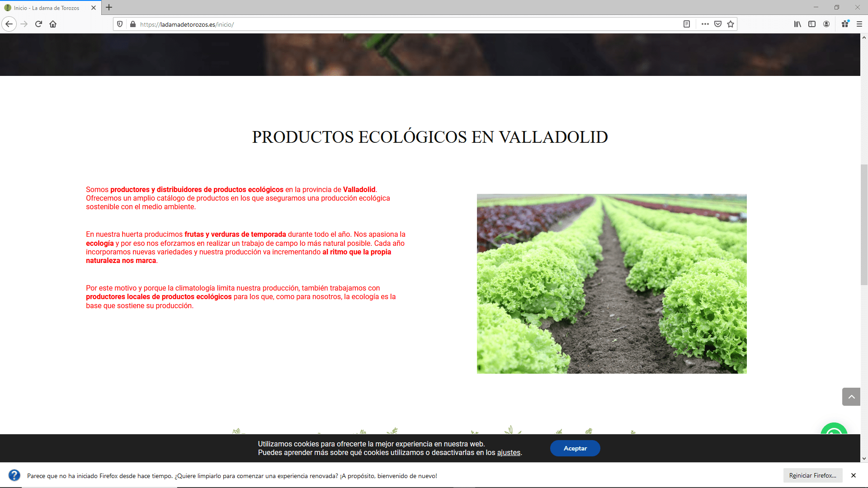
Task: Accept cookies with Aceptar button
Action: pos(575,448)
